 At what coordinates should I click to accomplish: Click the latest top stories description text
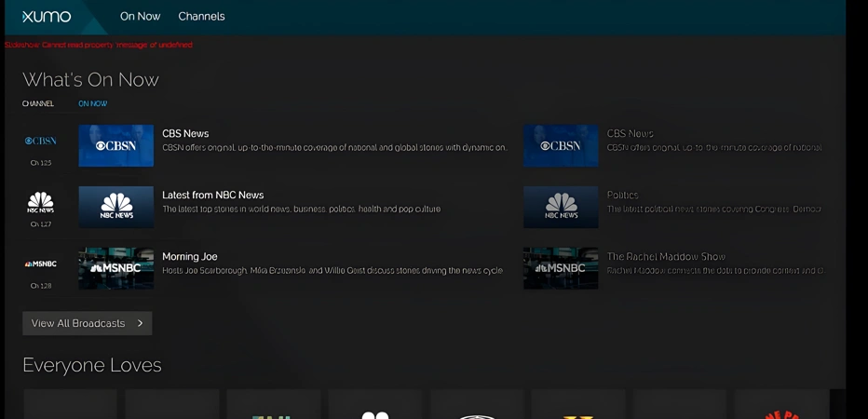tap(301, 209)
